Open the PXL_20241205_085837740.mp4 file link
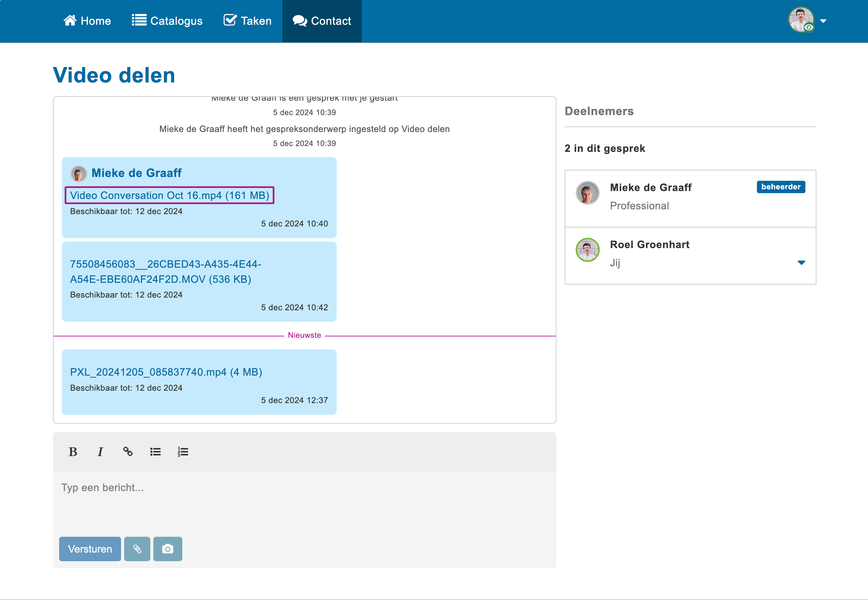Viewport: 868px width, 600px height. click(166, 372)
